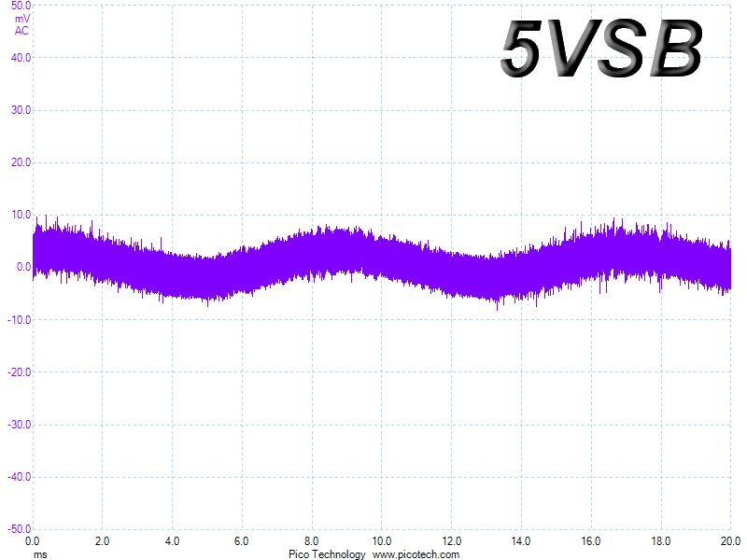Click the ms time unit label
The height and width of the screenshot is (560, 747).
pyautogui.click(x=40, y=554)
